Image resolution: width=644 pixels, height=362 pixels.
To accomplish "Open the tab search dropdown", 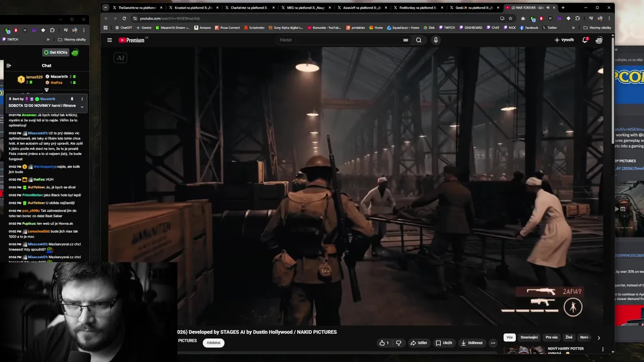I will pos(105,8).
